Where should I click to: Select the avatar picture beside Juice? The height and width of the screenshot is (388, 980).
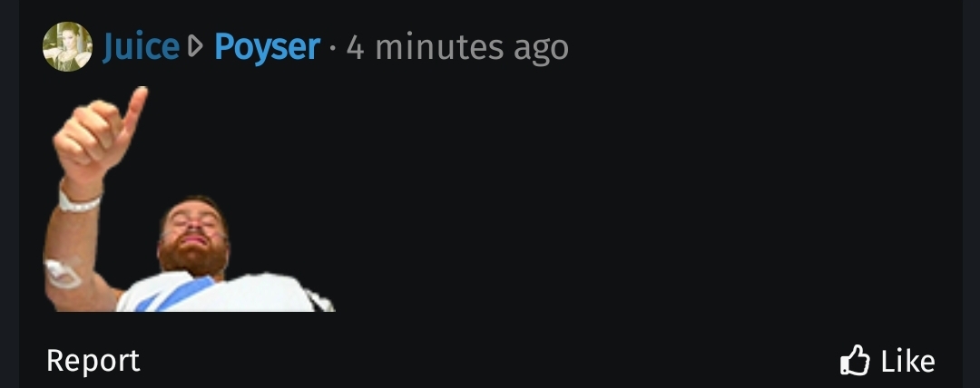click(x=67, y=47)
